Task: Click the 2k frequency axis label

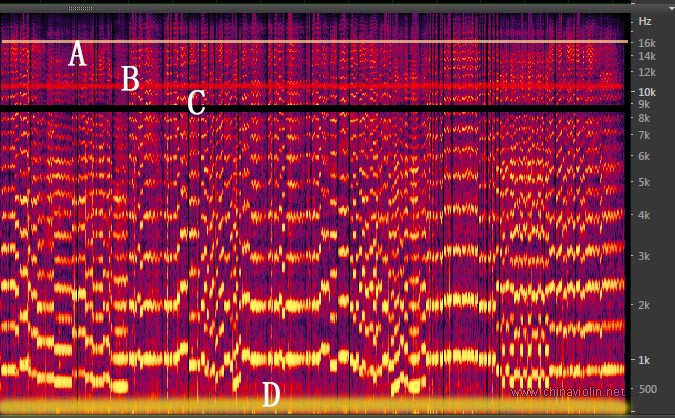Action: (x=645, y=305)
